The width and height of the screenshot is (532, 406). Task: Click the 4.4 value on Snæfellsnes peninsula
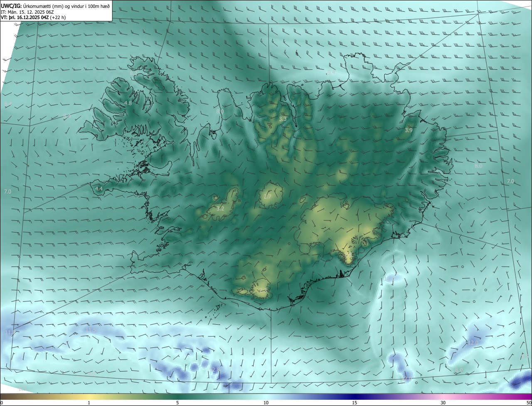(99, 188)
